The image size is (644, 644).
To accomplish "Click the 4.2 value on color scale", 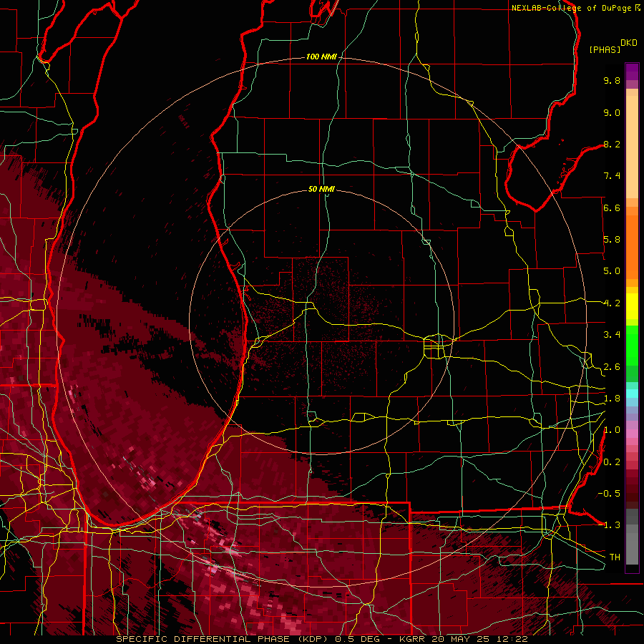I will pos(612,303).
